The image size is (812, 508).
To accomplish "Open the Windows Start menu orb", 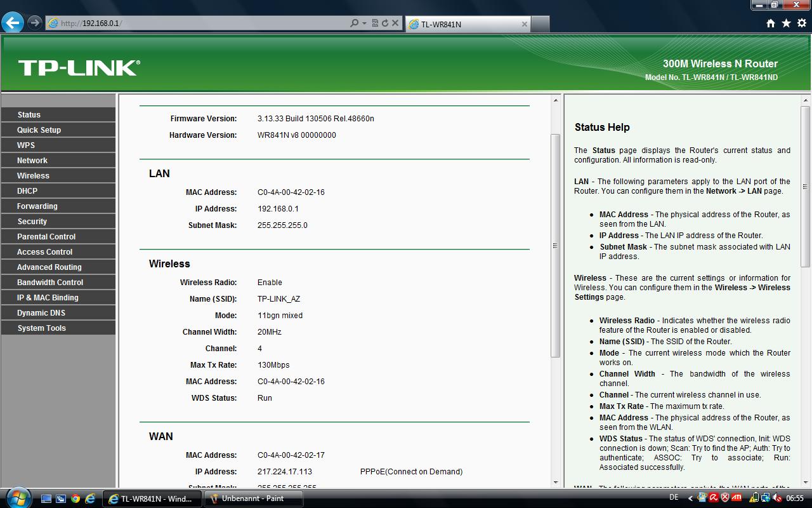I will [x=17, y=497].
